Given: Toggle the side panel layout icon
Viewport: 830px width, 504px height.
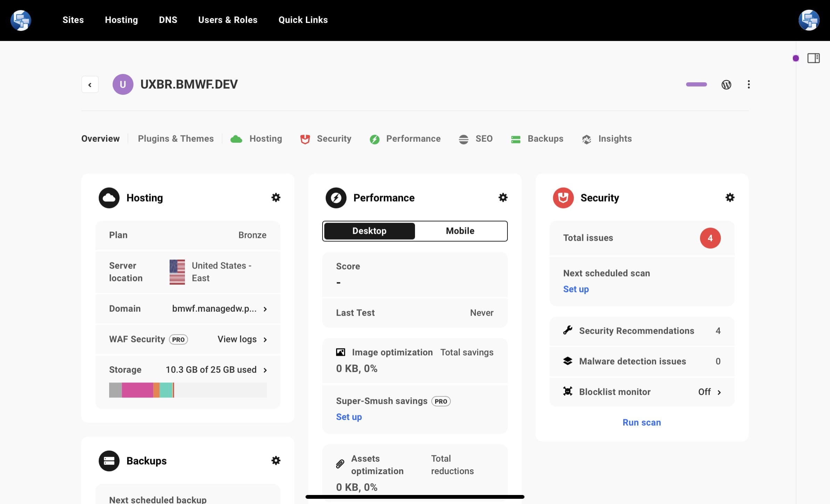Looking at the screenshot, I should (x=813, y=58).
